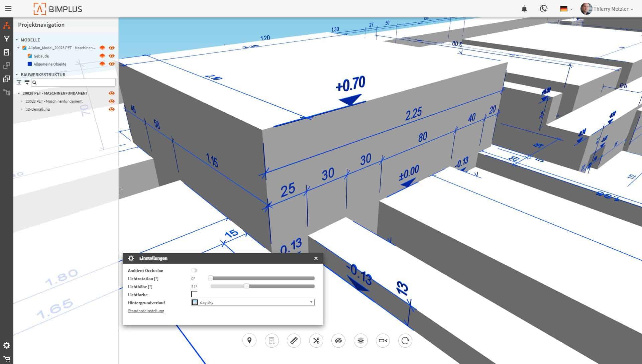
Task: Hide the Gebäude model with eye icon
Action: pyautogui.click(x=112, y=56)
